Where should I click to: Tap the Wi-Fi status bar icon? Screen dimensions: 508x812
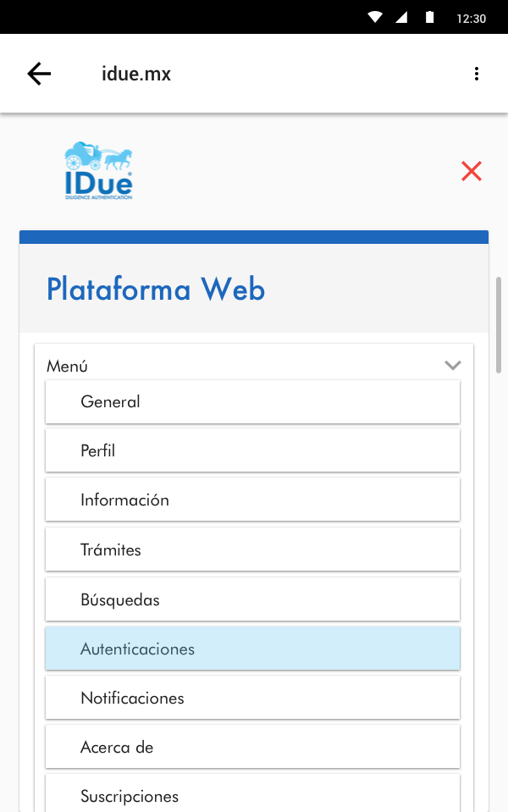pyautogui.click(x=376, y=18)
